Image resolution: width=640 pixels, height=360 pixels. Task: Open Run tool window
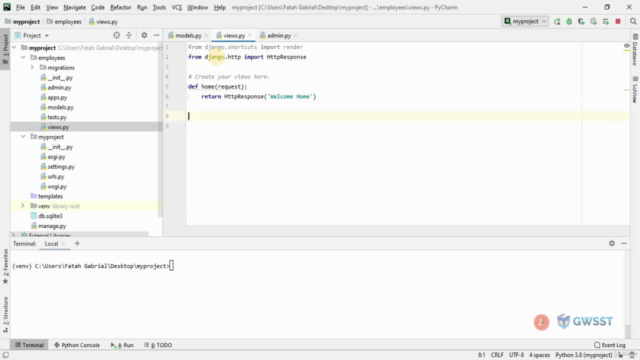pos(122,345)
